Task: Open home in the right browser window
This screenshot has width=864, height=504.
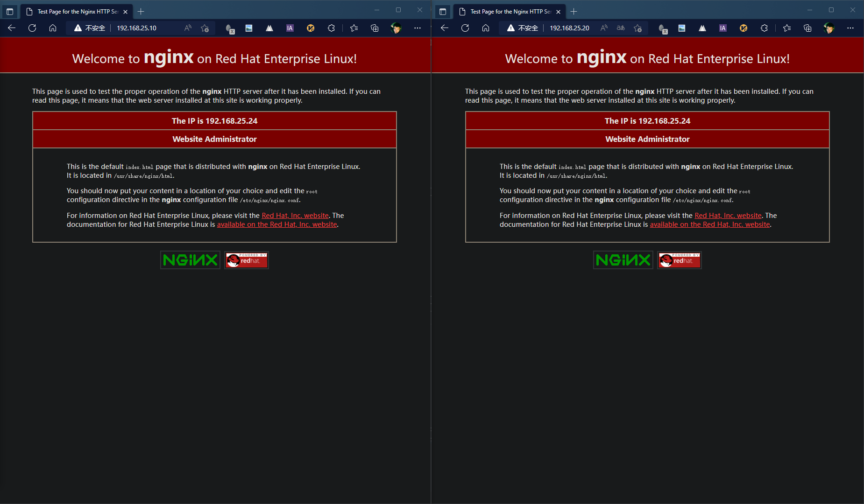Action: pyautogui.click(x=486, y=28)
